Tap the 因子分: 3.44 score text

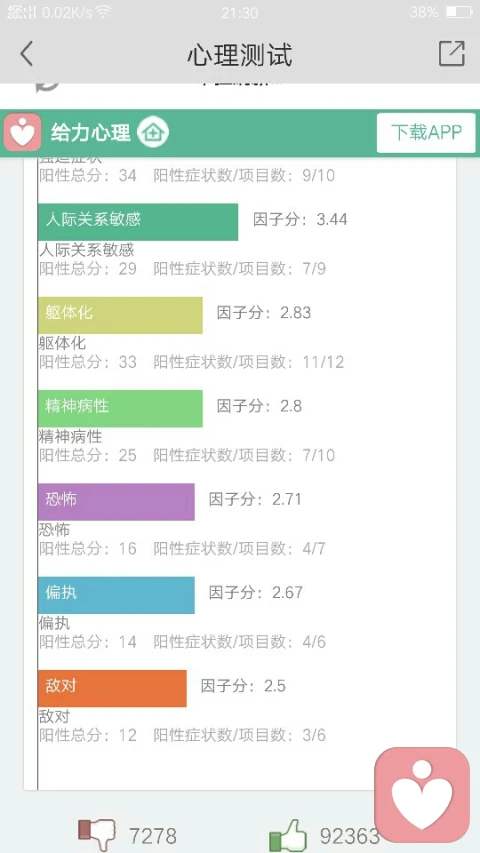300,219
